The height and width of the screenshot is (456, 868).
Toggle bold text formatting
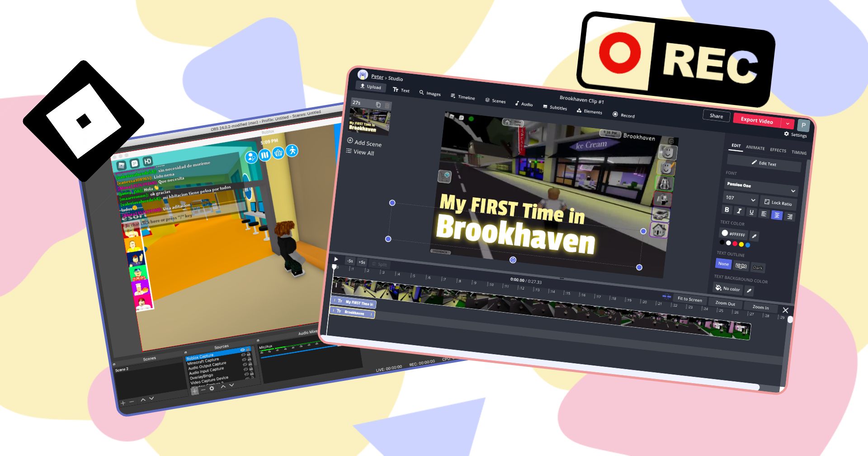tap(726, 209)
